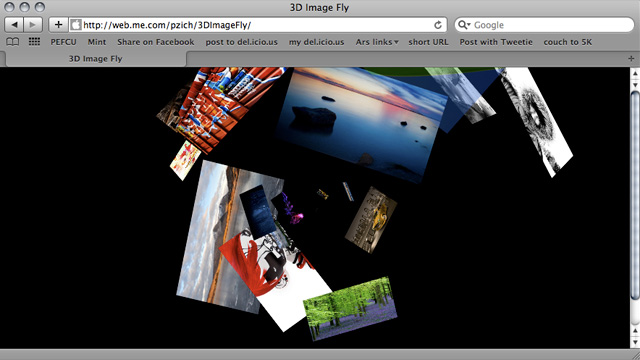Click the Apple site icon in address bar
Screen dimensions: 640x360
[76, 25]
